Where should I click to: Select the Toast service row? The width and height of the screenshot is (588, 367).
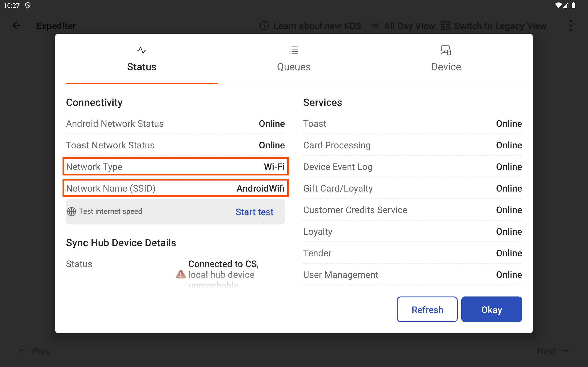(412, 124)
